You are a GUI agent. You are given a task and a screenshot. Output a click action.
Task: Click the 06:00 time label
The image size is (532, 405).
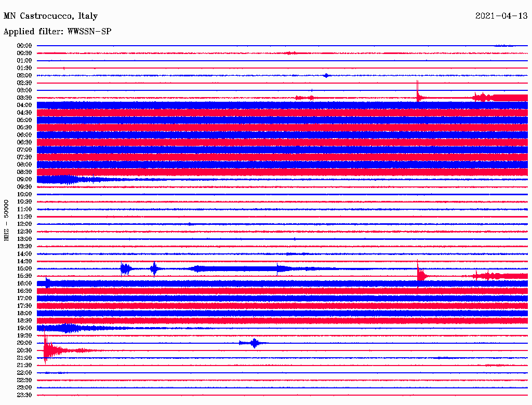24,134
